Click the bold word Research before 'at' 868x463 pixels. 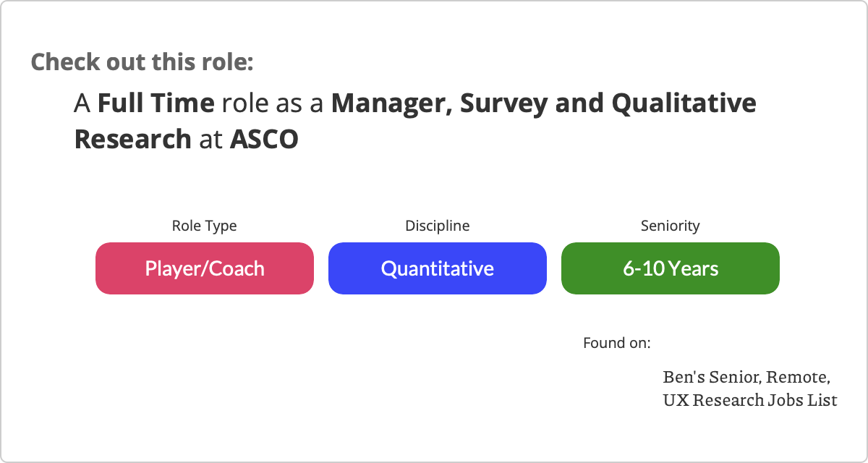[132, 140]
